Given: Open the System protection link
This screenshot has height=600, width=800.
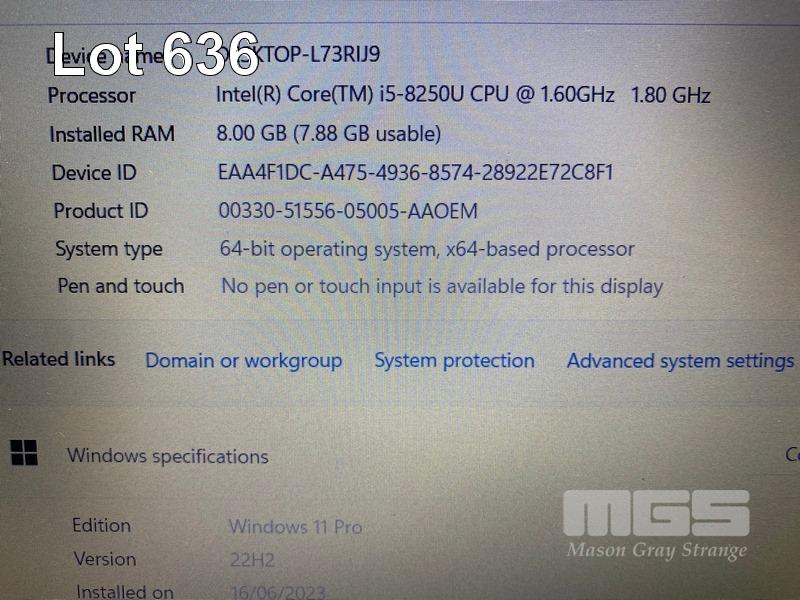Looking at the screenshot, I should pyautogui.click(x=455, y=361).
